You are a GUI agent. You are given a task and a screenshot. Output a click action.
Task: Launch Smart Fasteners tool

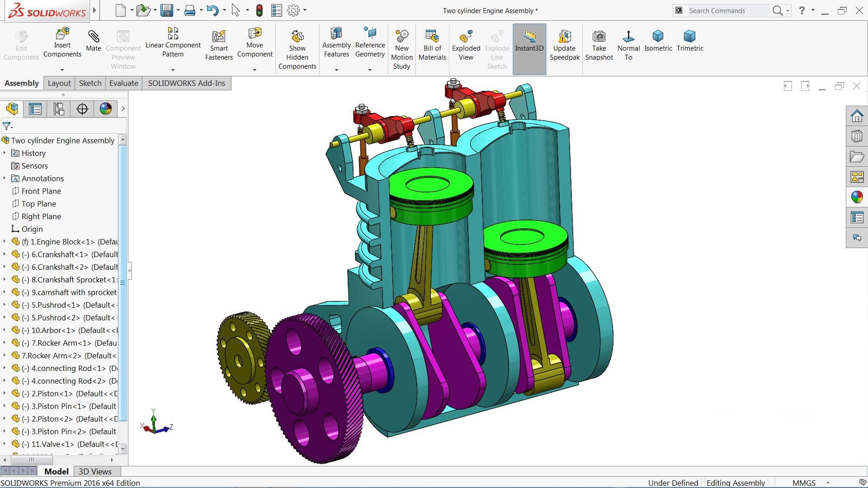tap(219, 45)
